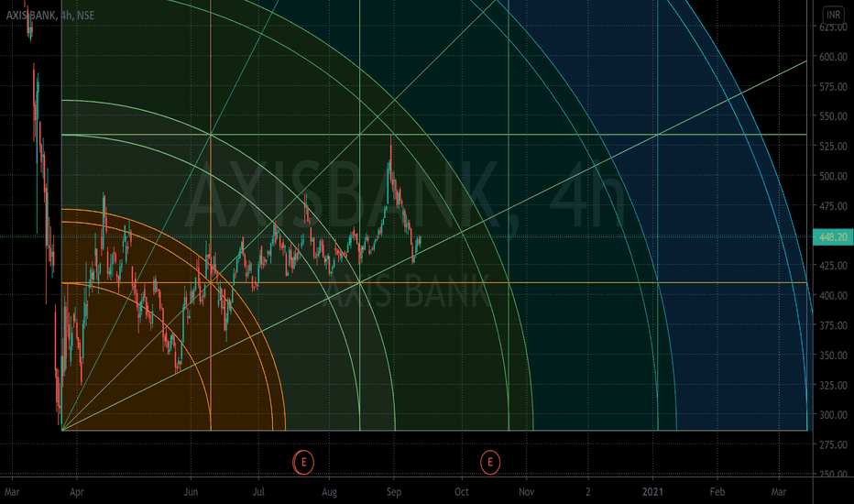
Task: Select the 375.00 price axis label
Action: (833, 325)
